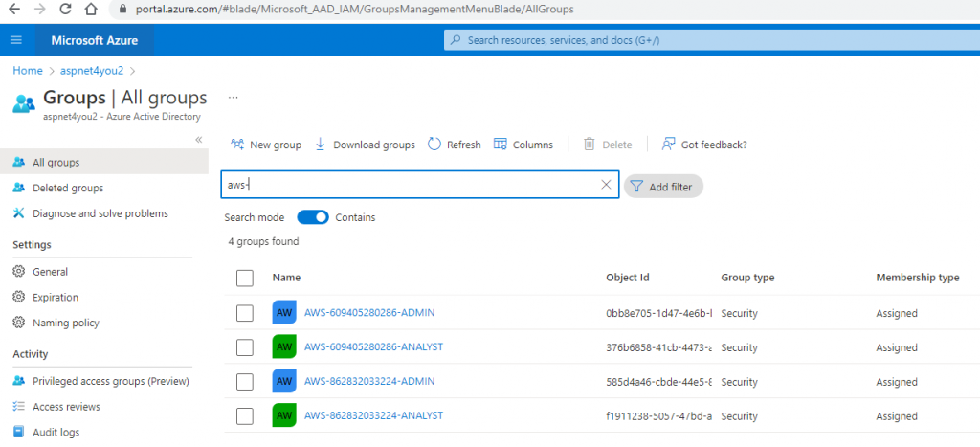
Task: Click the browser home icon
Action: tap(91, 10)
